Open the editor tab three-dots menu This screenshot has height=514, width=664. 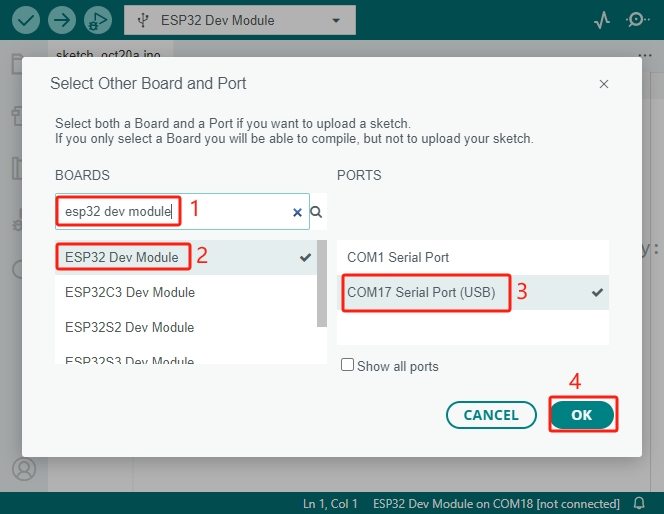click(645, 55)
